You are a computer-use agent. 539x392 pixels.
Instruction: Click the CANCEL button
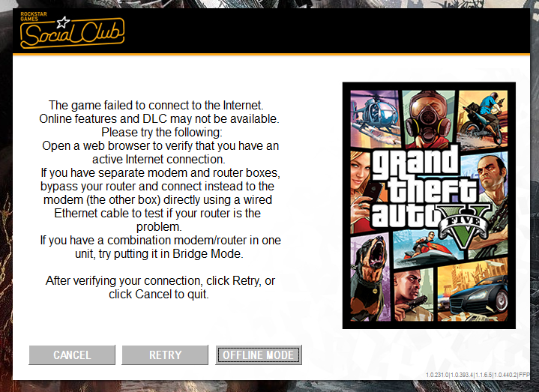(x=72, y=355)
